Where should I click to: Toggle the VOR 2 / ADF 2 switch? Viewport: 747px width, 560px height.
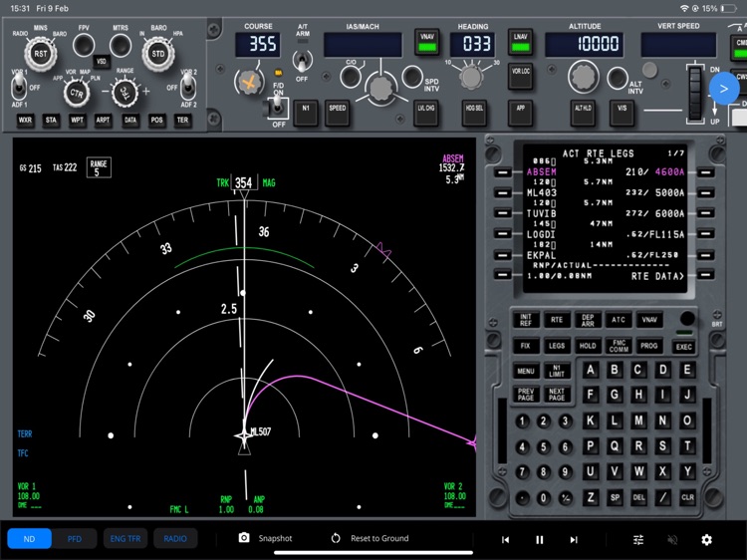pos(188,88)
